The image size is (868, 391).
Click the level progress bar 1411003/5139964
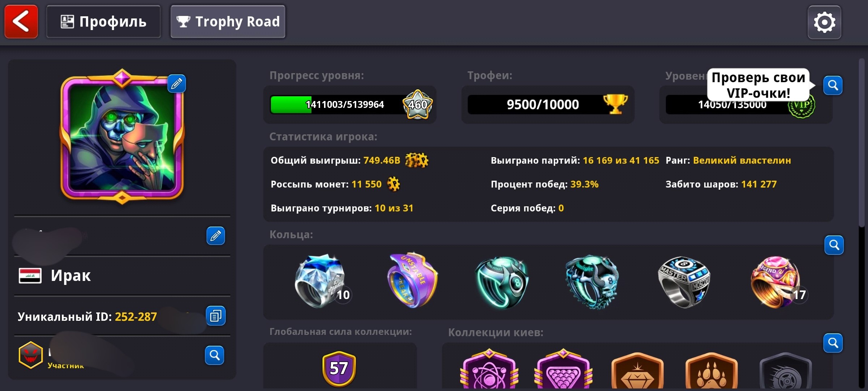[350, 105]
